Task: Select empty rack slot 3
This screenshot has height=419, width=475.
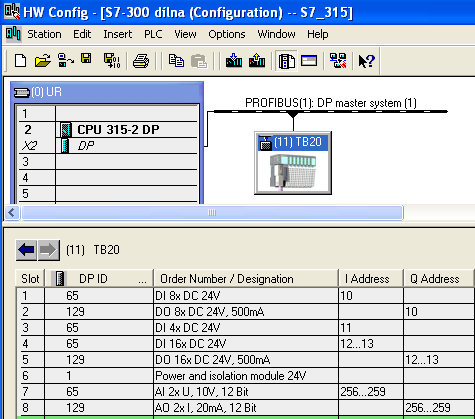Action: [x=108, y=162]
